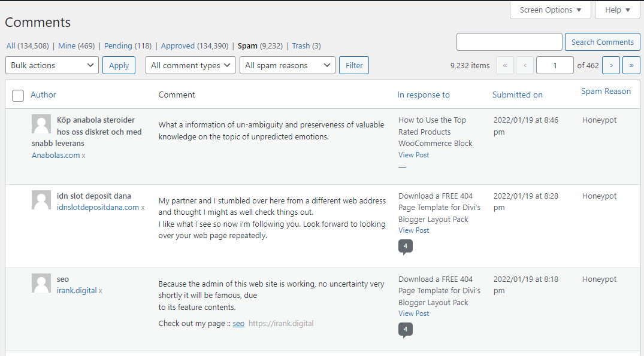
Task: Go to the next page with the › icon
Action: tap(610, 65)
